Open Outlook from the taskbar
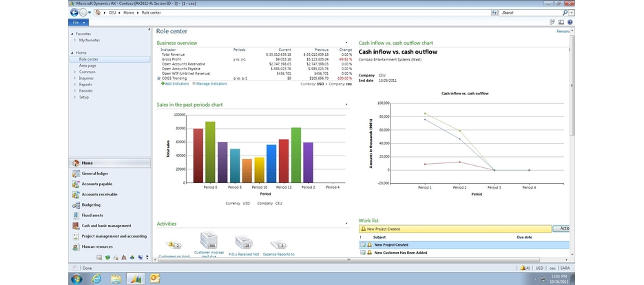This screenshot has width=644, height=285. click(155, 279)
